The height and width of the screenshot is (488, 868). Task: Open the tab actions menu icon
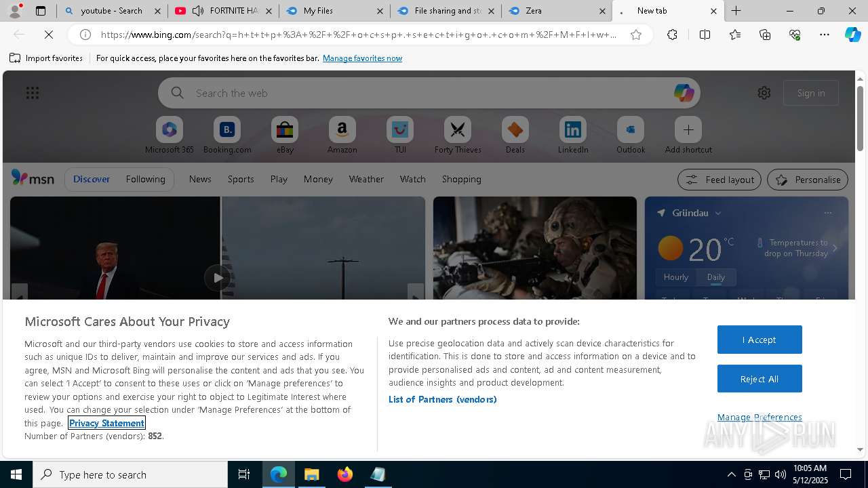[41, 11]
